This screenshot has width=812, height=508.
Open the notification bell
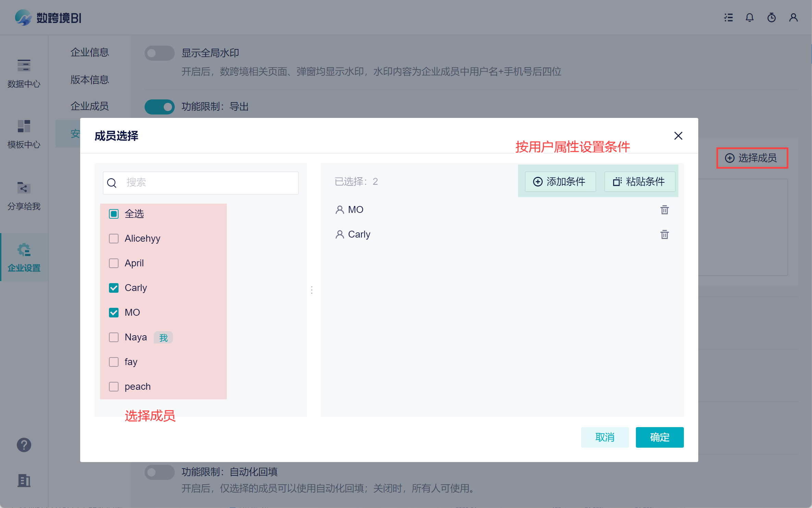click(749, 18)
